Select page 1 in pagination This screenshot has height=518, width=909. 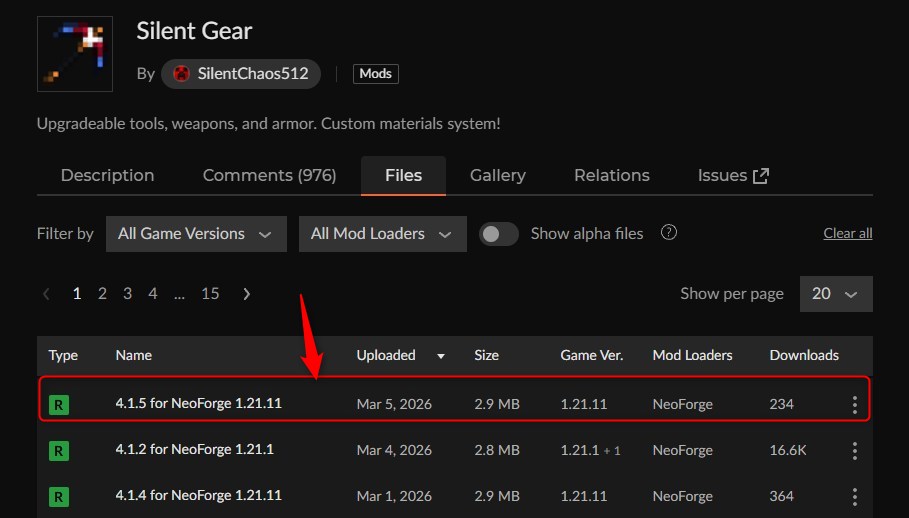tap(77, 294)
